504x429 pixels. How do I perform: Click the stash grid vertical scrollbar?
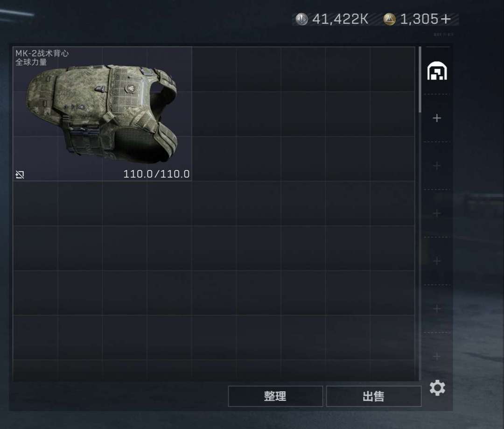pos(420,80)
